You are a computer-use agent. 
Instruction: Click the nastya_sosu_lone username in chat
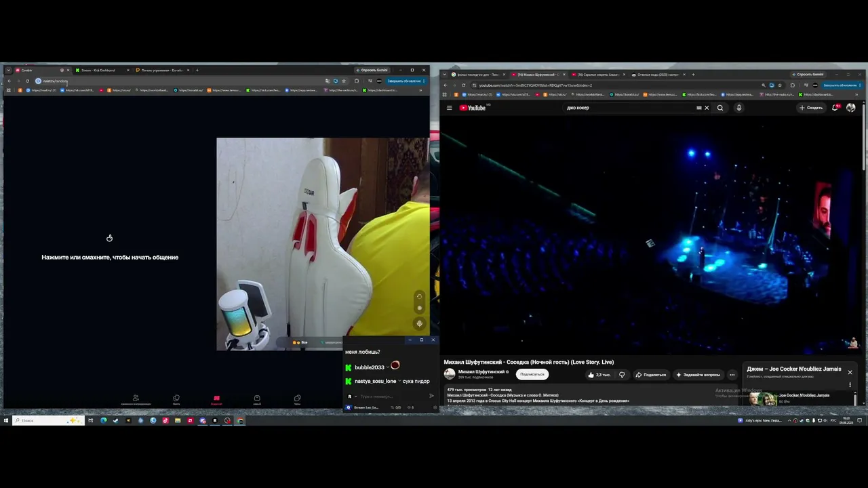[375, 382]
